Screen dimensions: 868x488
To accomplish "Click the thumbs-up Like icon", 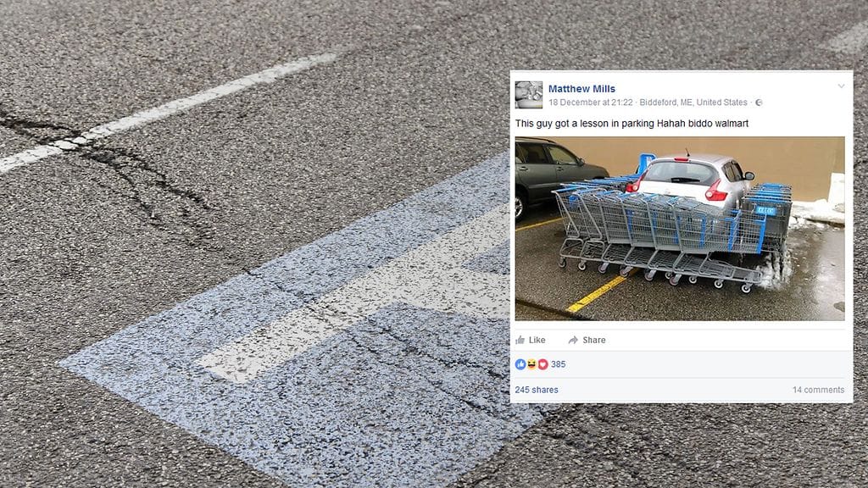I will 520,340.
